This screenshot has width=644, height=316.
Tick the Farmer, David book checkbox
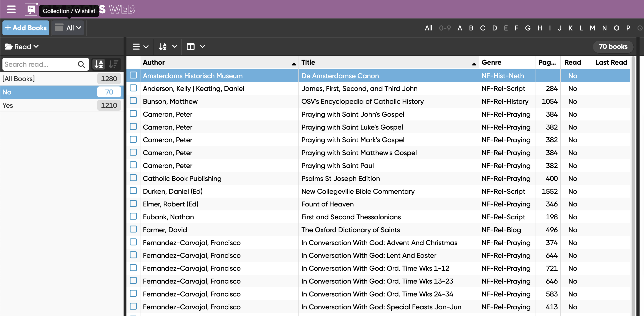[x=133, y=229]
